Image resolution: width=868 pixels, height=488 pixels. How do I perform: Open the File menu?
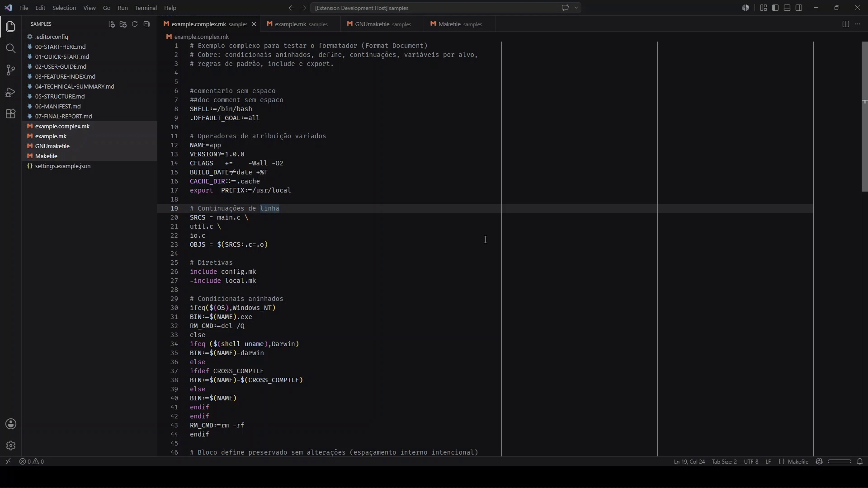(24, 8)
